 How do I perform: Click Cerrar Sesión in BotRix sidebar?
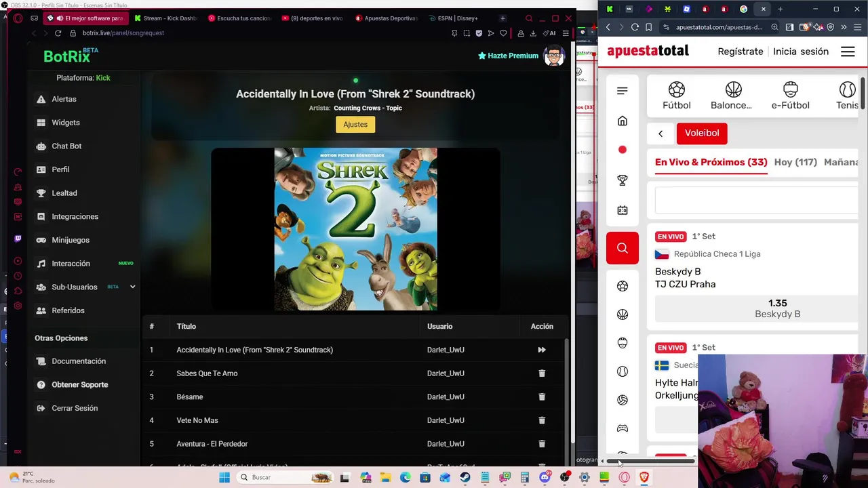tap(75, 408)
